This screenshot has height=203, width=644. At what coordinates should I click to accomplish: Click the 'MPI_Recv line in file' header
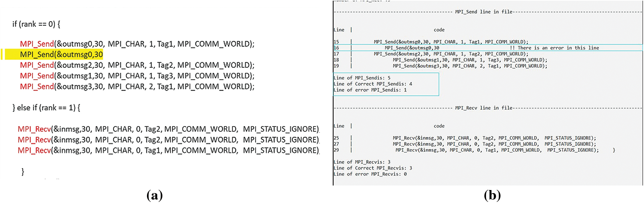click(x=483, y=108)
